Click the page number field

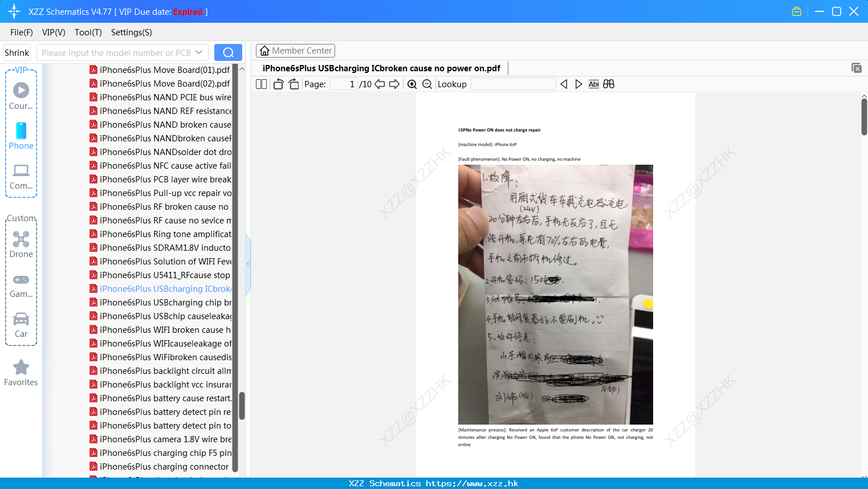(x=344, y=84)
